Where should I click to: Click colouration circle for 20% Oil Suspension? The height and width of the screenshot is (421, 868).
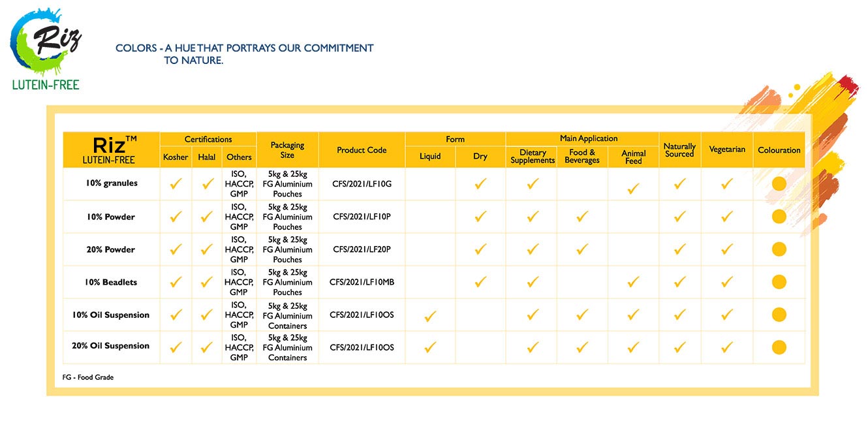(x=779, y=347)
